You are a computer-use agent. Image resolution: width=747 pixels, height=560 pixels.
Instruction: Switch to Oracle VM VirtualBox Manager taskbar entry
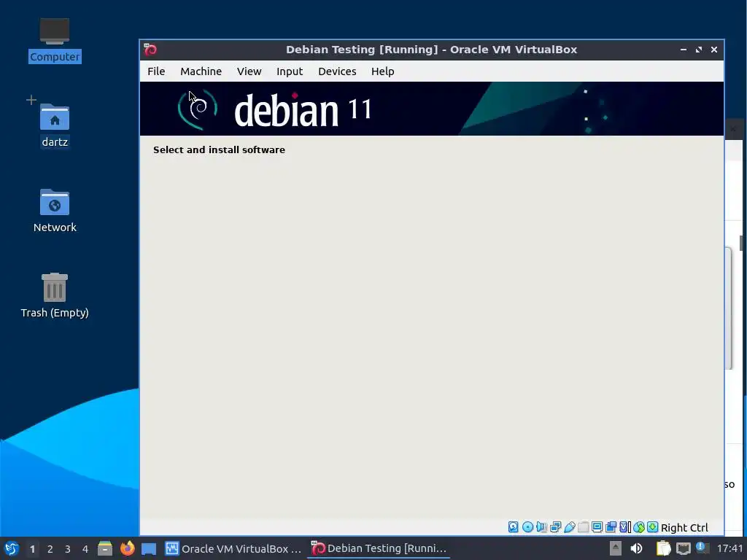pos(233,548)
